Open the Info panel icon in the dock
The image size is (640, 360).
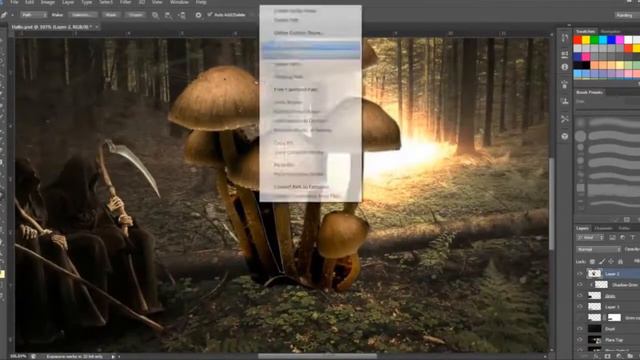coord(565,67)
